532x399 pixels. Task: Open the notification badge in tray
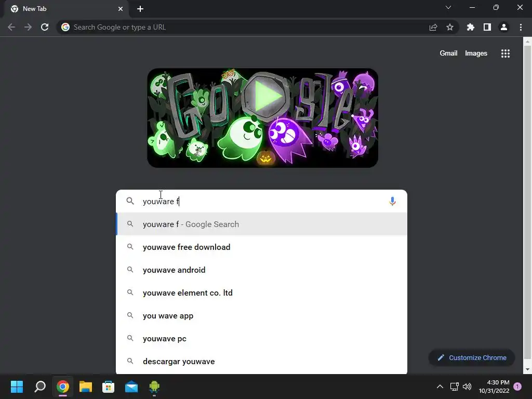pyautogui.click(x=517, y=387)
